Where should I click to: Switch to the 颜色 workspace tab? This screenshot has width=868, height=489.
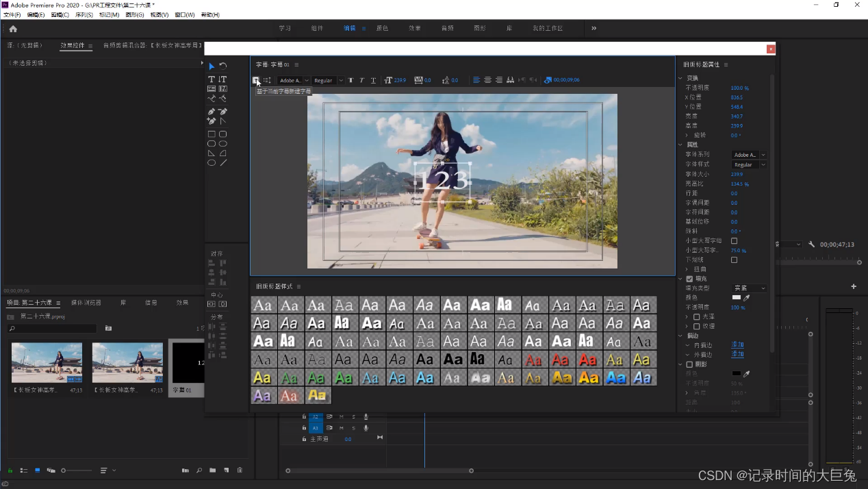382,29
